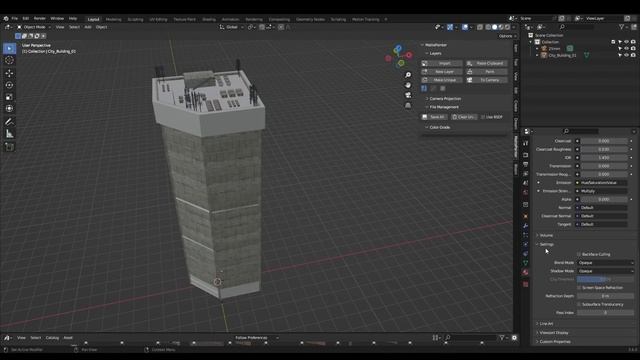Expand the Viewport Display panel
Screen dimensions: 640x360
pyautogui.click(x=553, y=333)
